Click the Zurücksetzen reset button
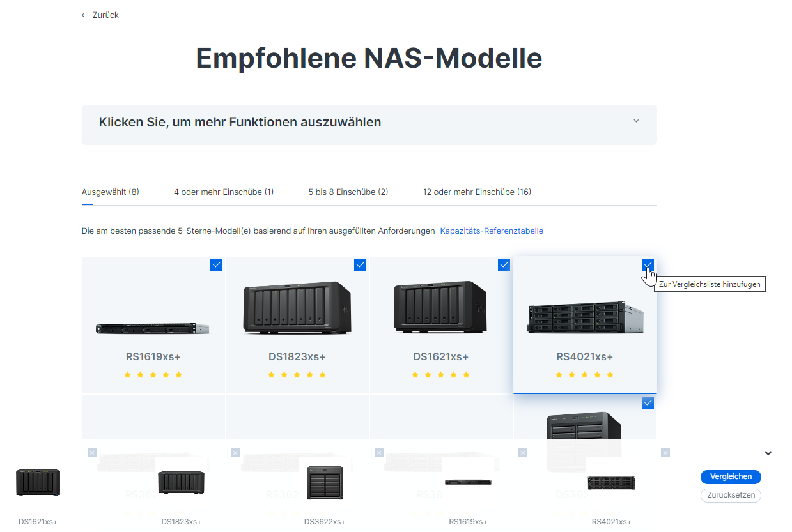The image size is (792, 532). pos(731,495)
